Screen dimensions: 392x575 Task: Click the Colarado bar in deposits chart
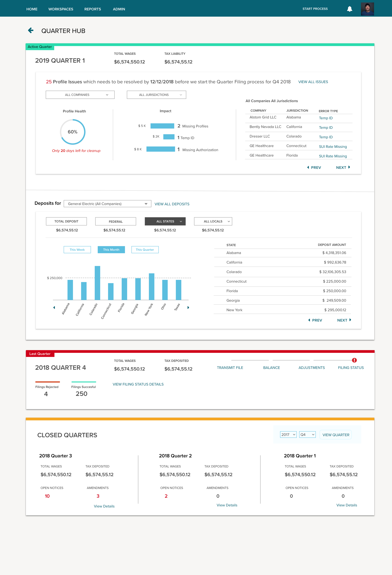click(x=97, y=283)
